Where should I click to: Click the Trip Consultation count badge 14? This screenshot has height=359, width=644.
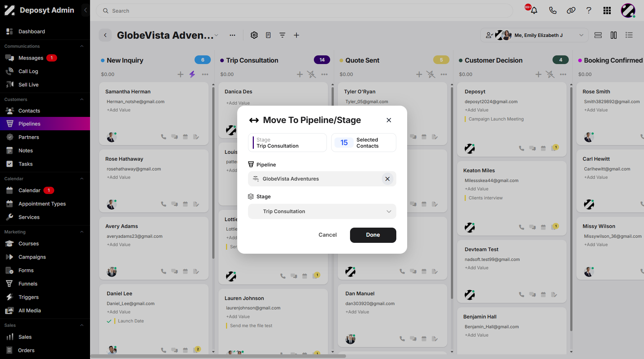[322, 60]
